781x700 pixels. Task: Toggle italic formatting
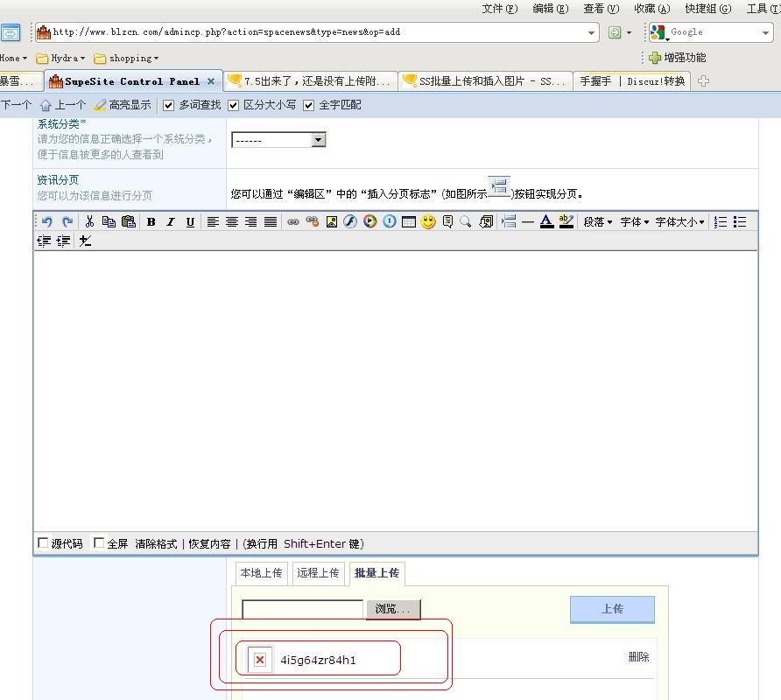tap(171, 222)
